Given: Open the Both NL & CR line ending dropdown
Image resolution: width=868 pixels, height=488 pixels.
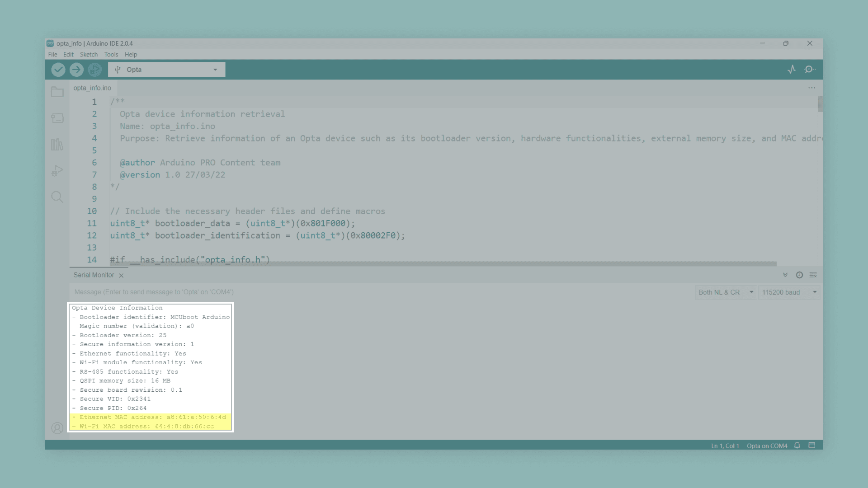Looking at the screenshot, I should tap(726, 292).
